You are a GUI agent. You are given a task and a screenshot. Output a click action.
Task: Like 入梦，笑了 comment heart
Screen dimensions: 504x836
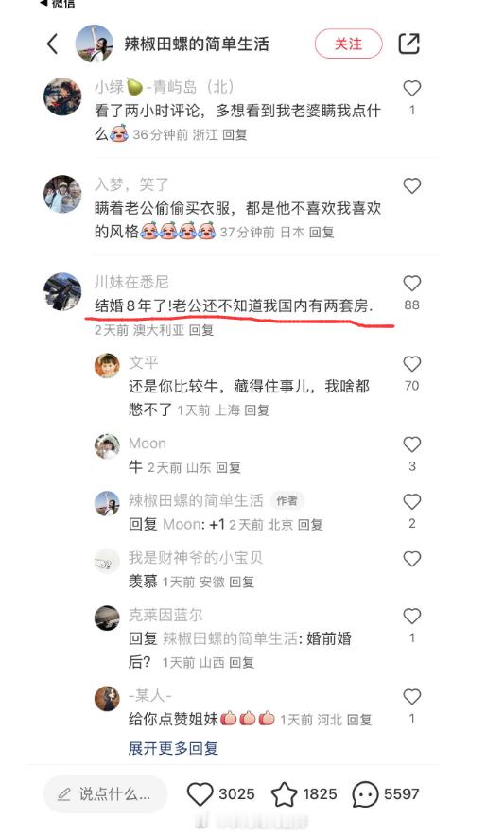coord(411,185)
